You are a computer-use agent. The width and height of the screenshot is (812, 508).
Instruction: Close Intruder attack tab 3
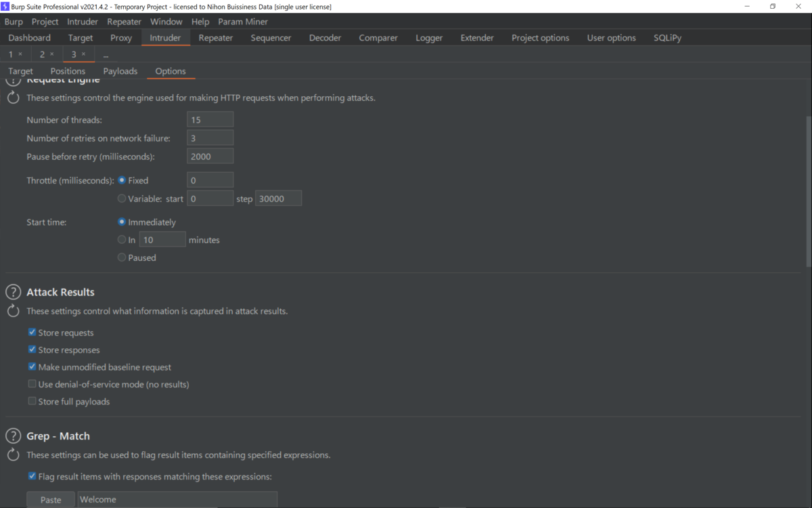click(x=84, y=54)
